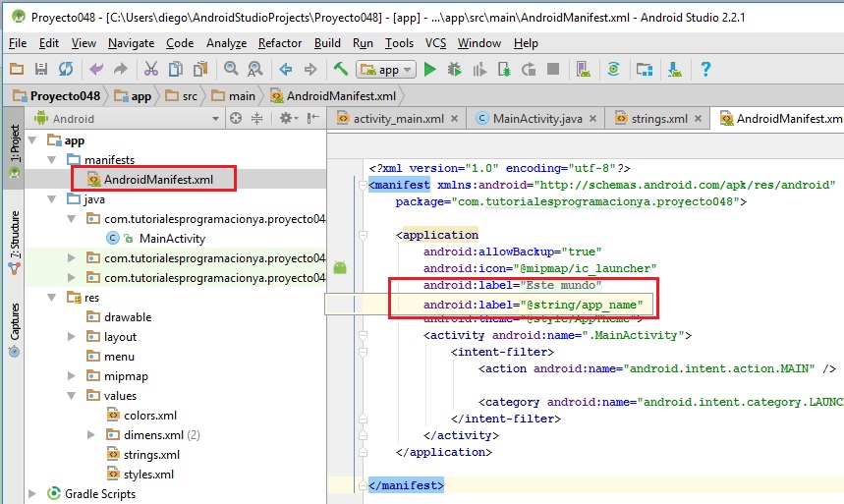
Task: Open the app run configuration dropdown
Action: click(386, 70)
